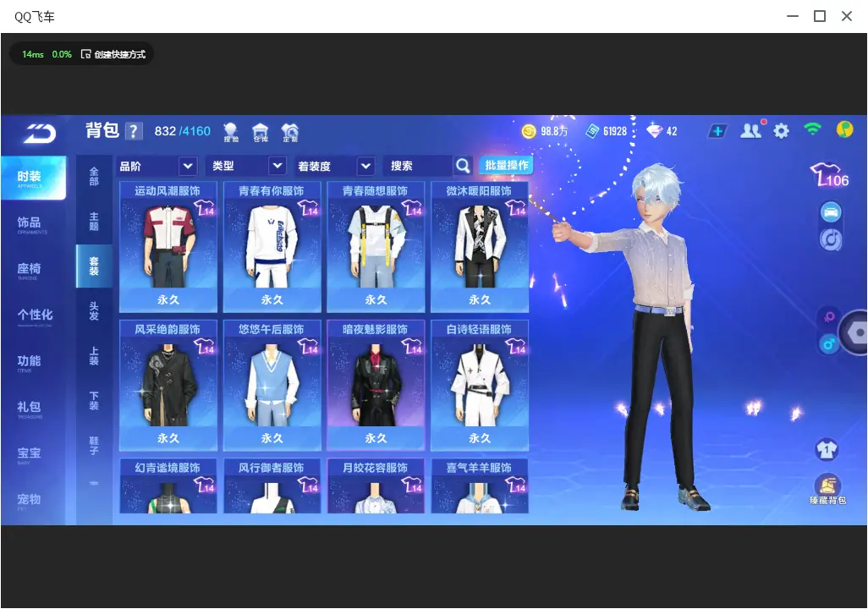The image size is (868, 609).
Task: Switch to the 饰品 ornaments tab
Action: point(33,223)
